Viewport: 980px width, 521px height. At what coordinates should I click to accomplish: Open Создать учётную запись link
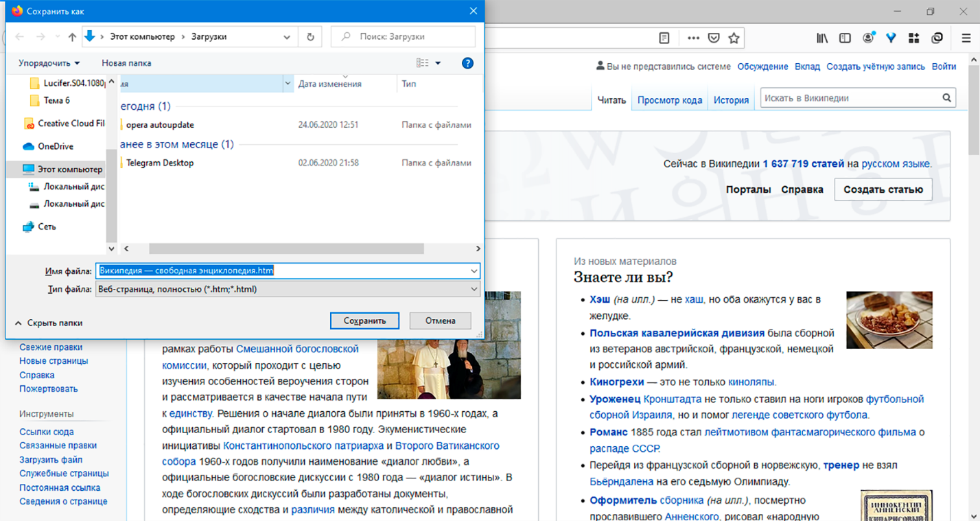coord(876,67)
